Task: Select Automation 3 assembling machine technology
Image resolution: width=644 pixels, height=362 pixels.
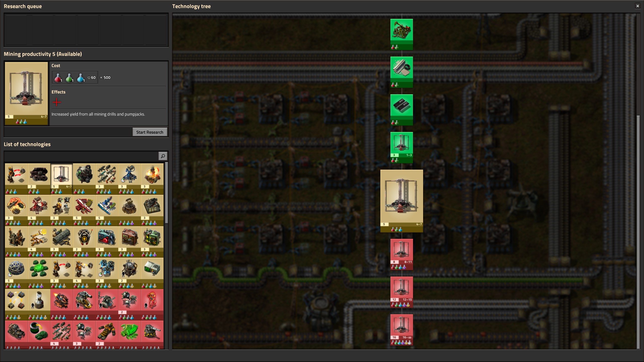Action: click(x=152, y=210)
